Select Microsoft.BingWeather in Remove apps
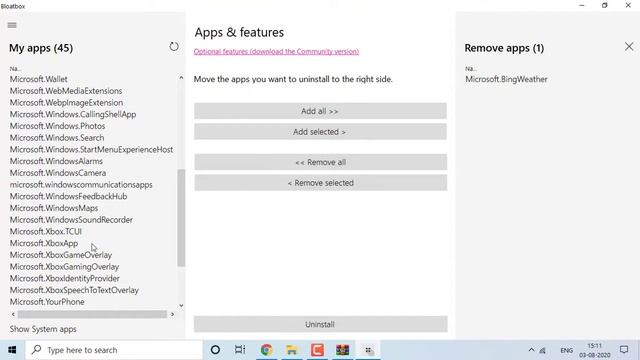Screen dimensions: 640x360 tap(506, 79)
